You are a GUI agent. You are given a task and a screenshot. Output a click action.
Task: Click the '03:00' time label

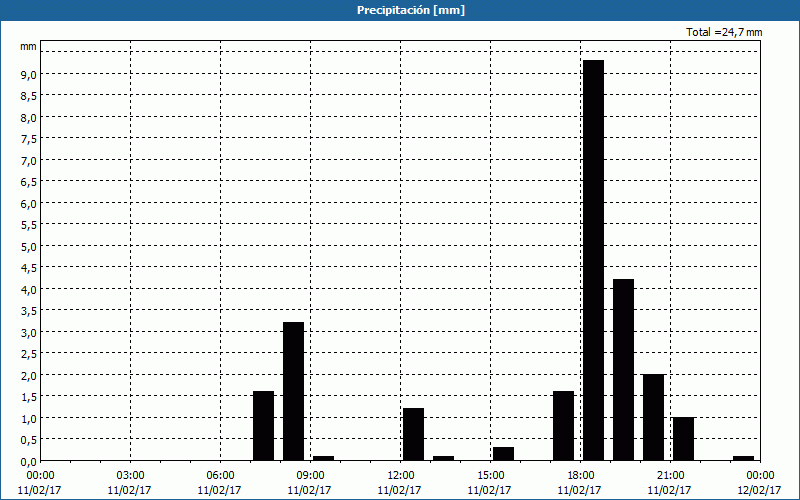click(x=130, y=476)
